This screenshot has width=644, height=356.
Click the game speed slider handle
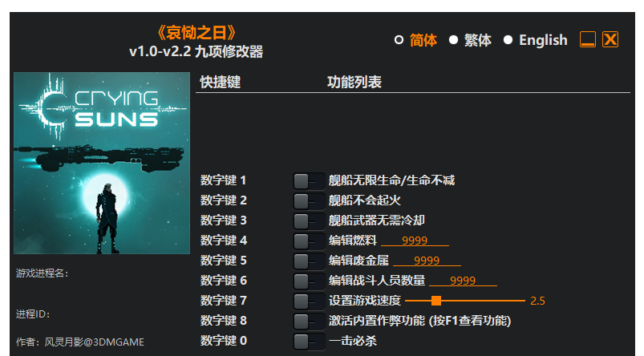click(436, 301)
